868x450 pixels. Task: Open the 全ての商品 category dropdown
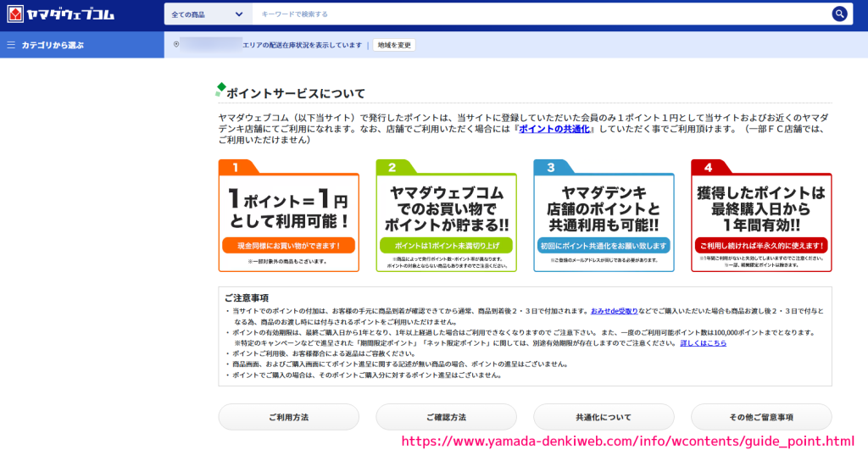tap(209, 14)
